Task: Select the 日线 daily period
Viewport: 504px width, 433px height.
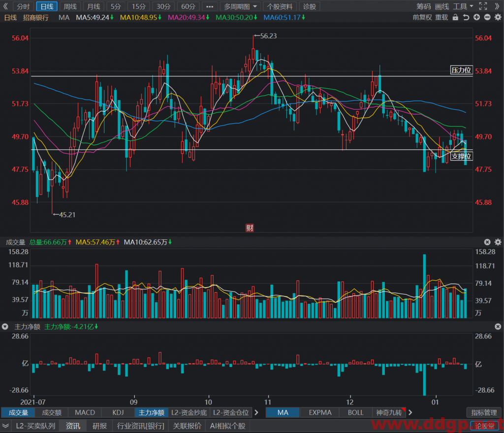Action: click(47, 6)
